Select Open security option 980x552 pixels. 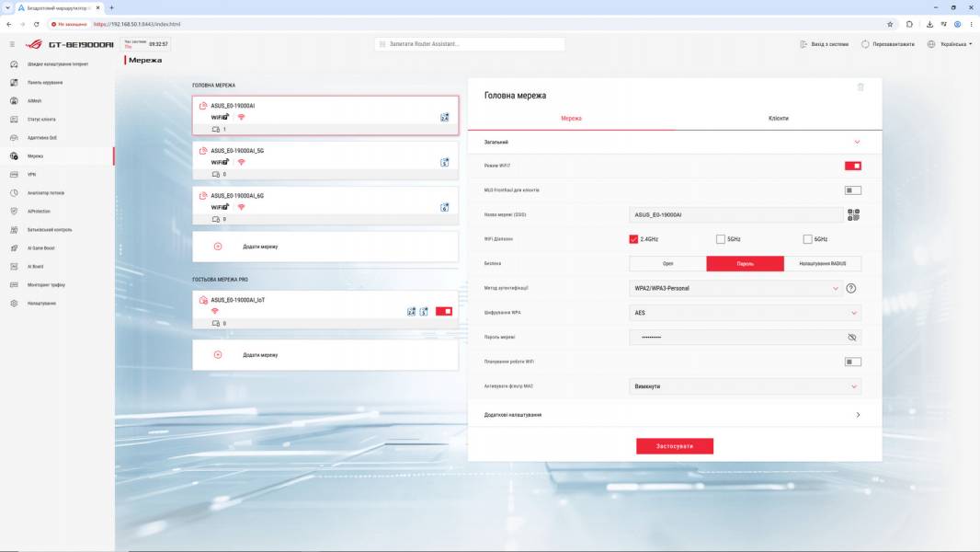(668, 264)
